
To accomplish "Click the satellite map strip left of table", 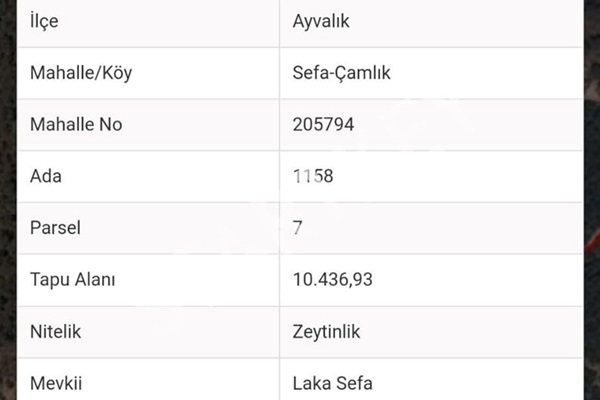I will click(8, 200).
